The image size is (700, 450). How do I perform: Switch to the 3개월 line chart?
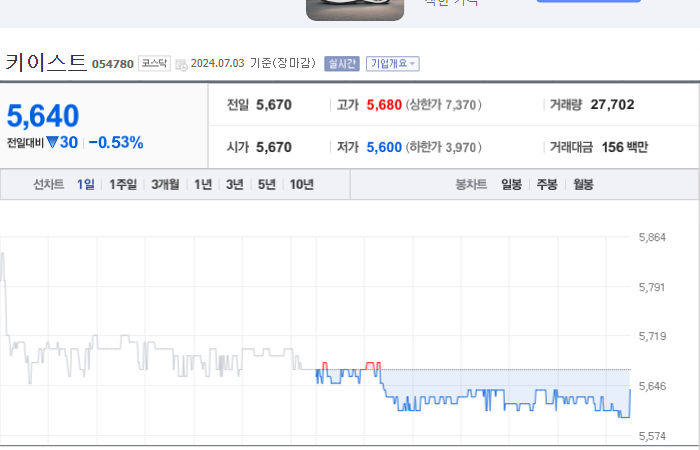(x=165, y=184)
